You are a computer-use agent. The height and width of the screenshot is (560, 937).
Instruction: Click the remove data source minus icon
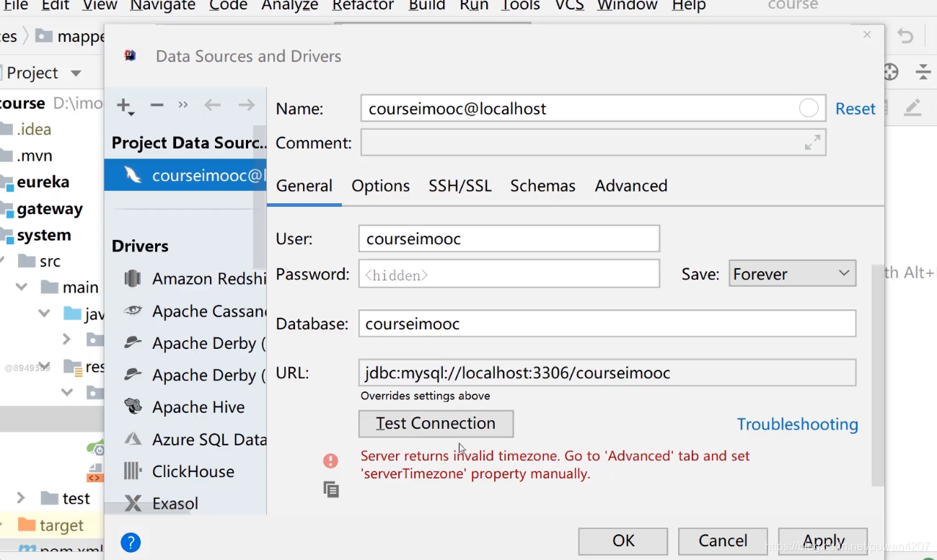click(x=157, y=105)
